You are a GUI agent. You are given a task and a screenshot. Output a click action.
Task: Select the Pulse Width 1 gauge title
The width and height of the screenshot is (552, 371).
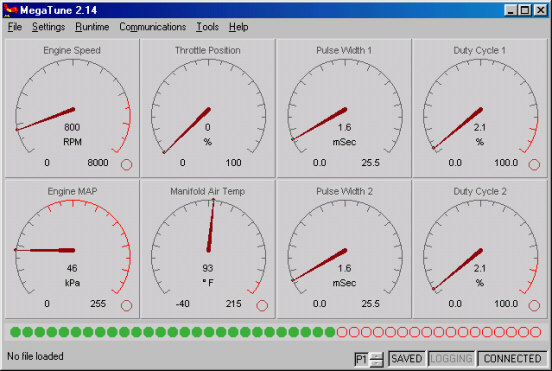[344, 50]
